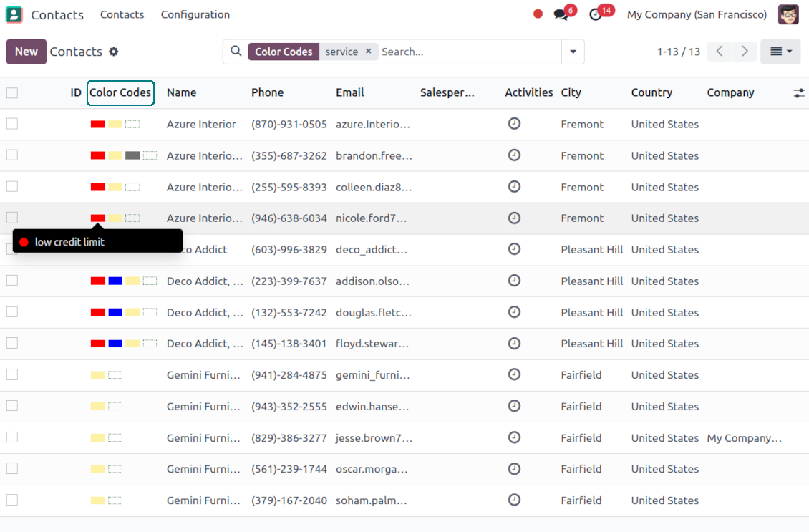Go to the next page arrow
The image size is (809, 532).
coord(745,52)
